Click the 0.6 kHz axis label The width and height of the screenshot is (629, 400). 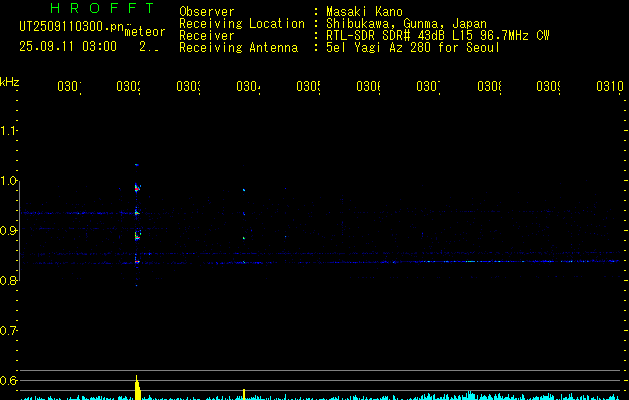8,380
